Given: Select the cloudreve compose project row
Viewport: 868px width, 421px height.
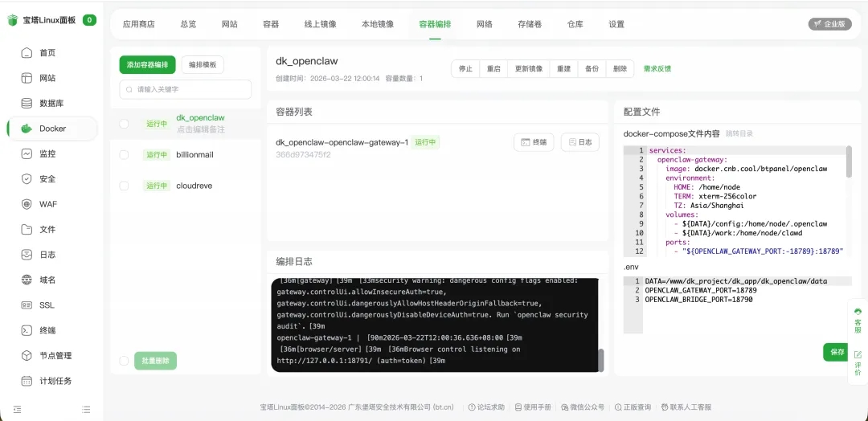Looking at the screenshot, I should (x=186, y=186).
